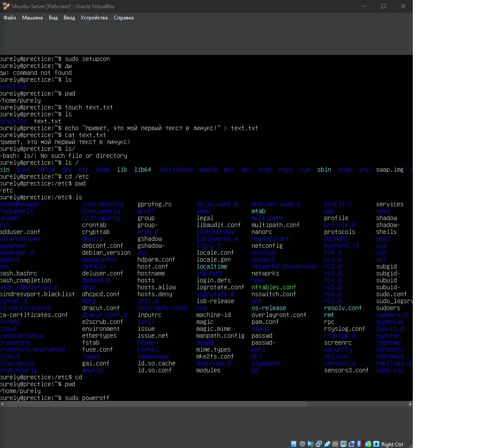Click 'swap.img' in the root listing
The image size is (498, 448).
click(x=389, y=170)
